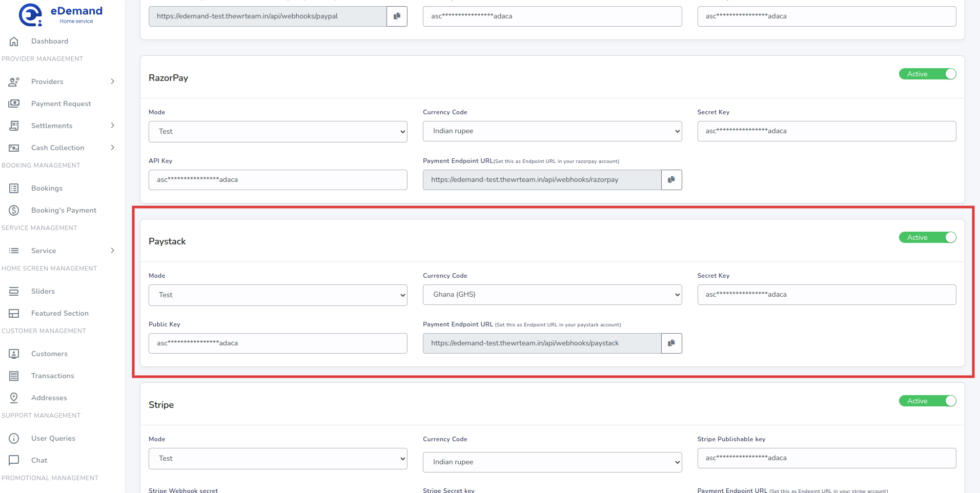
Task: Expand the Providers submenu chevron
Action: (x=113, y=81)
